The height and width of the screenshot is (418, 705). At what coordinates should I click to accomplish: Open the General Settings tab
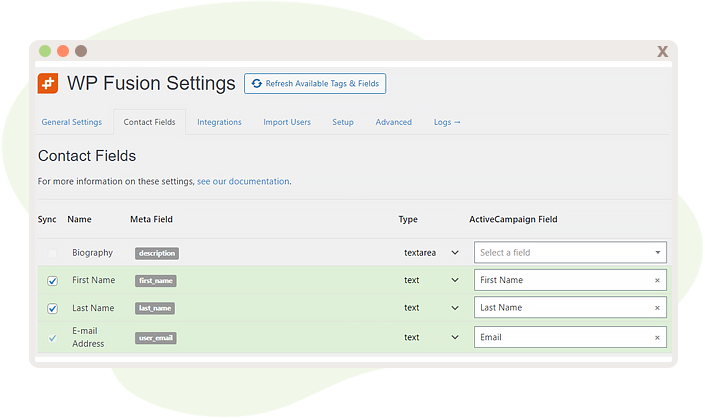72,122
